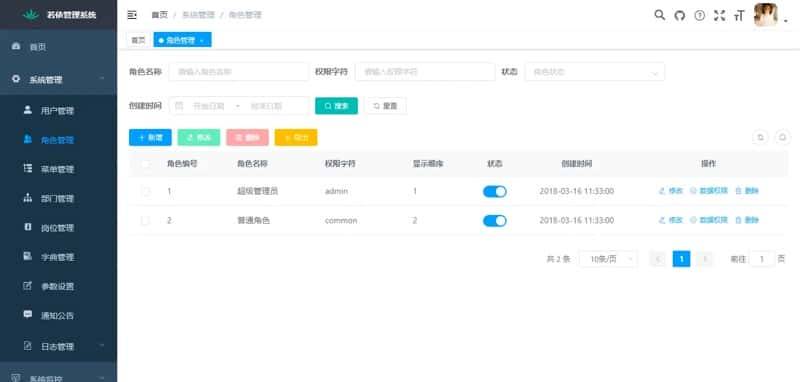Click the blue 新增 button
The height and width of the screenshot is (382, 800).
[x=150, y=137]
